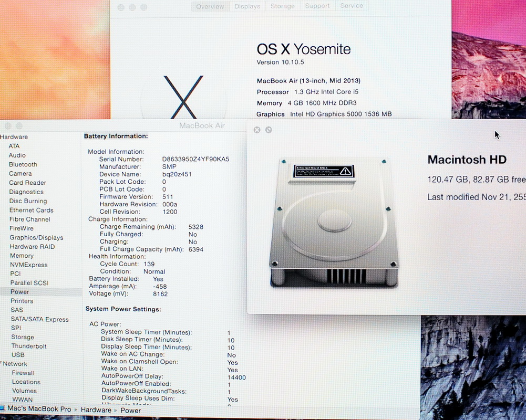The width and height of the screenshot is (526, 420).
Task: Open the Displays tab
Action: click(247, 6)
